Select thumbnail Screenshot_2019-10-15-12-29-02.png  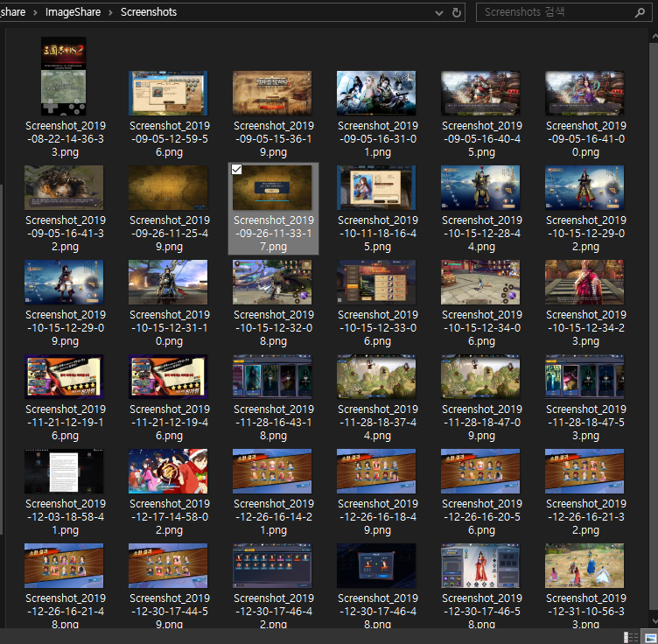pos(584,187)
